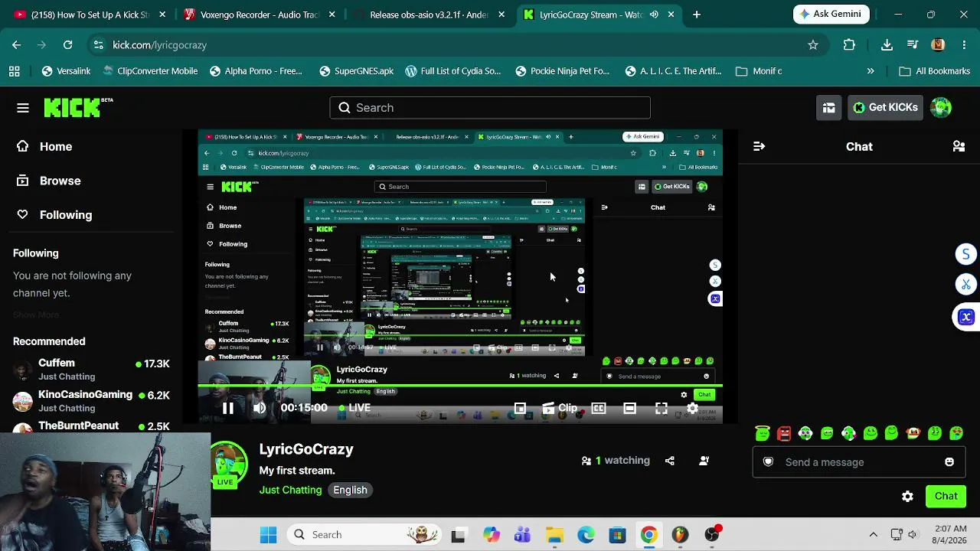Image resolution: width=980 pixels, height=551 pixels.
Task: Open player settings gear
Action: pos(692,408)
